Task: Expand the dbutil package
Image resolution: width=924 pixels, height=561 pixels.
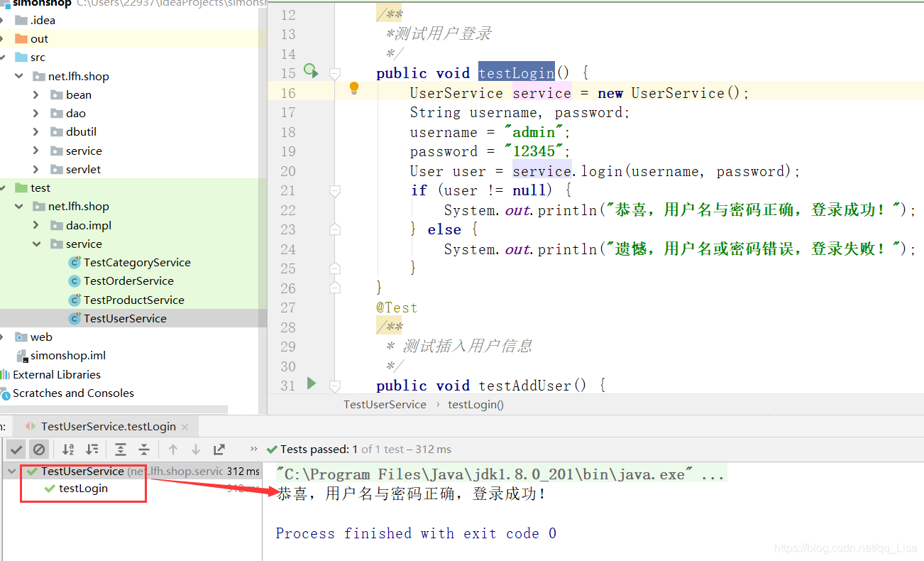Action: click(x=36, y=131)
